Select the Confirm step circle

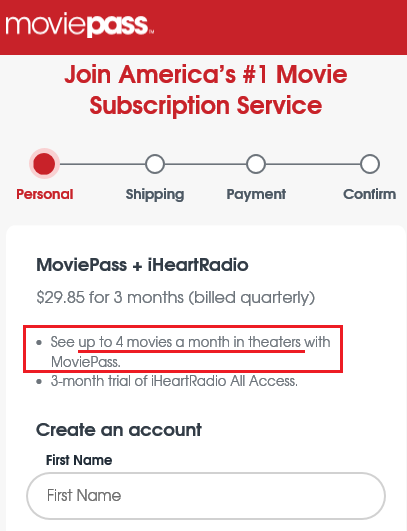point(370,164)
